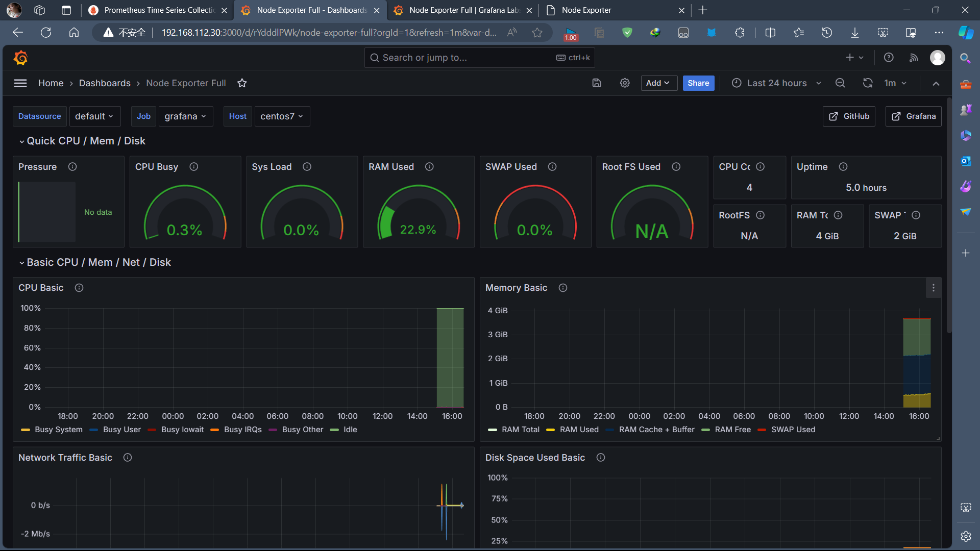Viewport: 980px width, 551px height.
Task: Zoom out the time range with magnifier icon
Action: (840, 83)
